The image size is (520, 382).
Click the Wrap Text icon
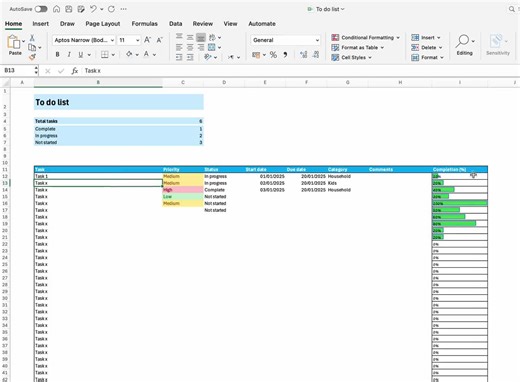212,37
